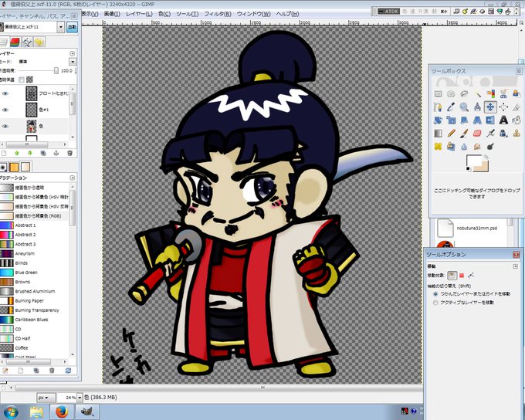Toggle visibility of 色#1 layer
This screenshot has height=420, width=525.
[x=5, y=110]
